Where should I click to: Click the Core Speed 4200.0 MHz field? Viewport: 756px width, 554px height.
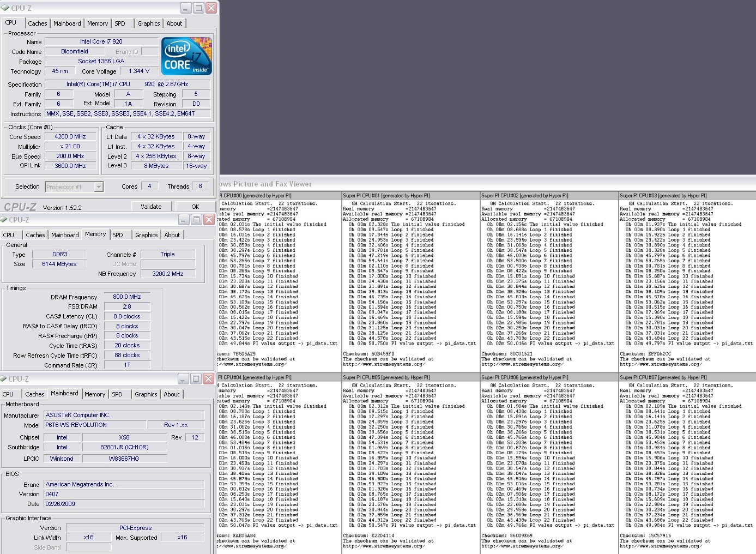(70, 137)
